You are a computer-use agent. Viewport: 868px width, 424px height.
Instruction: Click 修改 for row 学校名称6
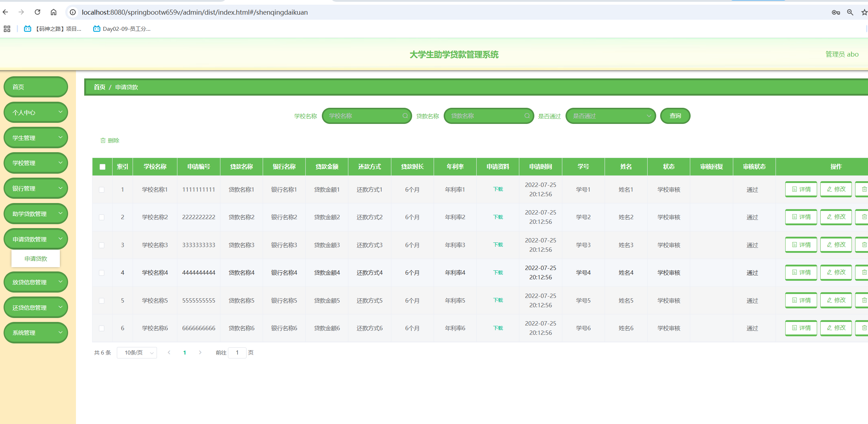tap(836, 328)
